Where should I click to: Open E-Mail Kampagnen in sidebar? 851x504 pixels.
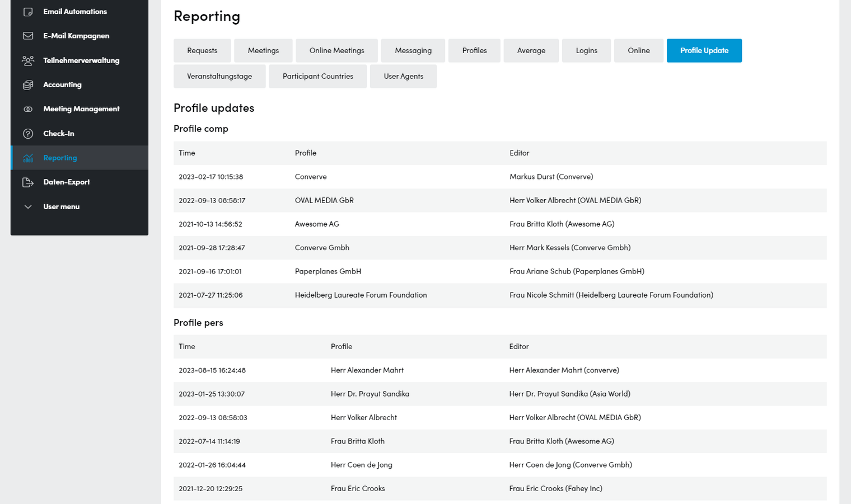(x=76, y=36)
